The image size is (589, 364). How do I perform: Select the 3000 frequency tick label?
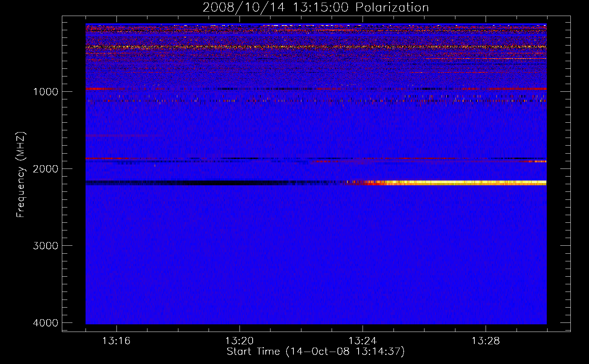(x=46, y=246)
